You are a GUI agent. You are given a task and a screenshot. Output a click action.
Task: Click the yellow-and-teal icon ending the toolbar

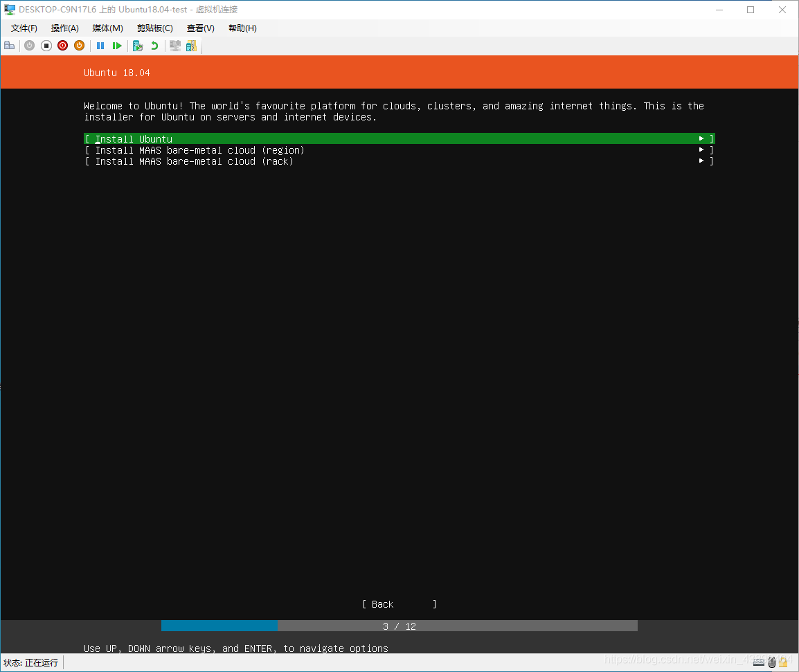click(191, 46)
